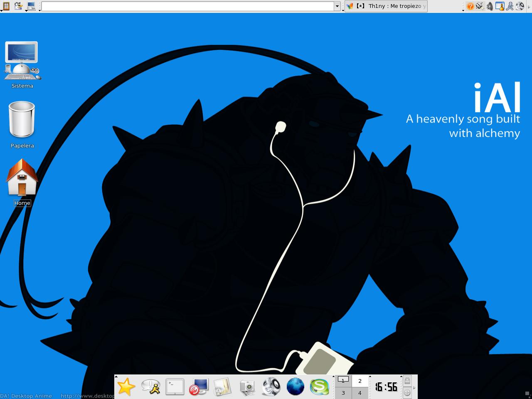Image resolution: width=532 pixels, height=399 pixels.
Task: Click the lock screen button in bottom panel
Action: (x=407, y=381)
